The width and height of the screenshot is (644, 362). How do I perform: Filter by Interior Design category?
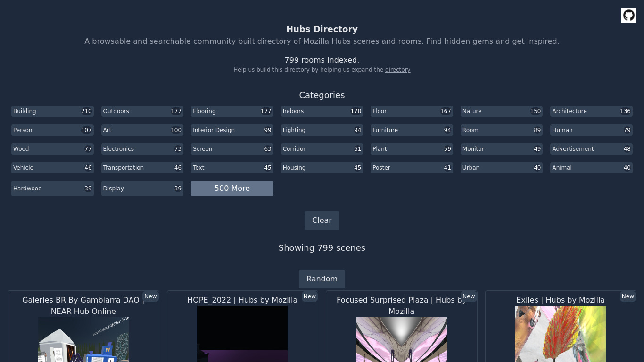pyautogui.click(x=232, y=130)
